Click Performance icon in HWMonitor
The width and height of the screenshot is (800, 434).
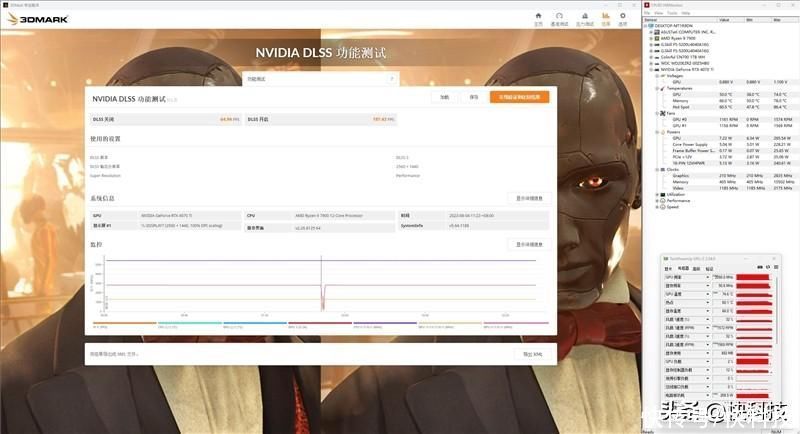point(663,200)
